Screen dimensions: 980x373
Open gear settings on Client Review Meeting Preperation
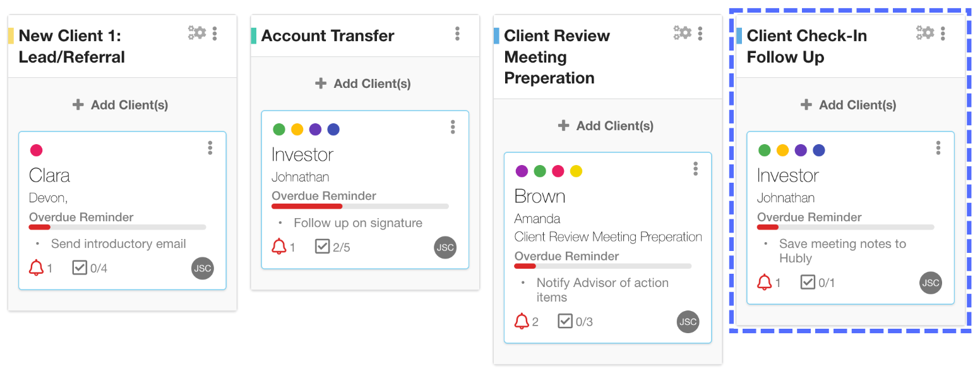click(x=683, y=33)
